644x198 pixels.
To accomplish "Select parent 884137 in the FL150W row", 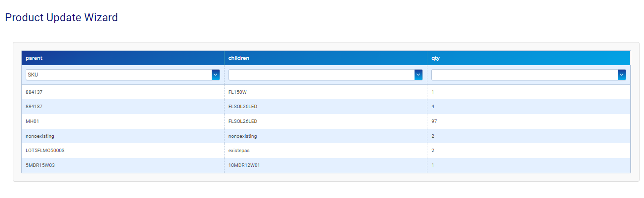I will pyautogui.click(x=35, y=92).
